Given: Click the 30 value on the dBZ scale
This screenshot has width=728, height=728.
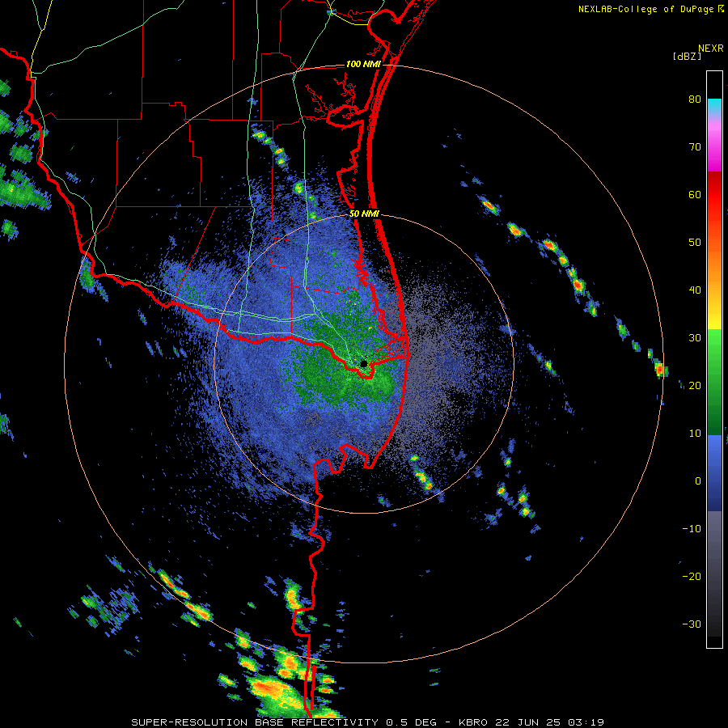Looking at the screenshot, I should [695, 338].
